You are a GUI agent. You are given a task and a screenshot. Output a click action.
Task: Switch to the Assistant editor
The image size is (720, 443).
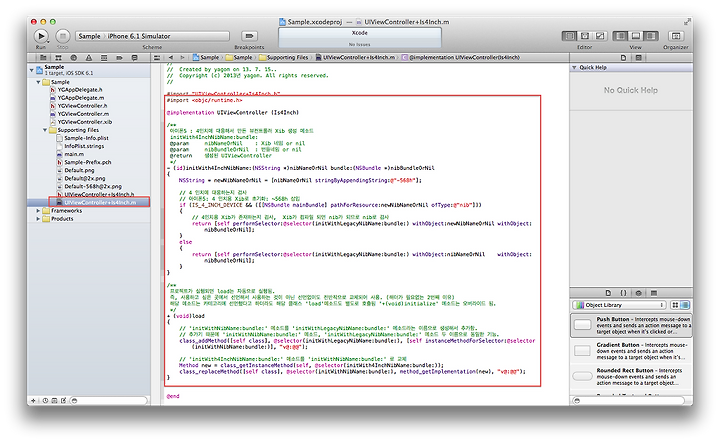pyautogui.click(x=585, y=36)
